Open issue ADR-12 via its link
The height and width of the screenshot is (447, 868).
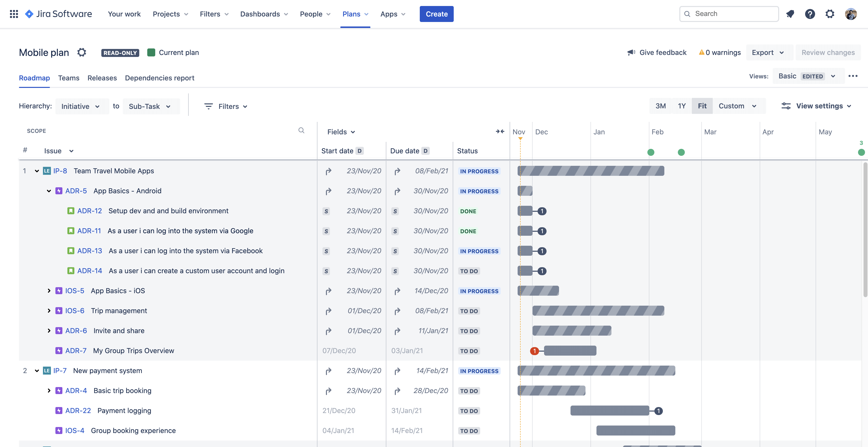[x=89, y=211]
